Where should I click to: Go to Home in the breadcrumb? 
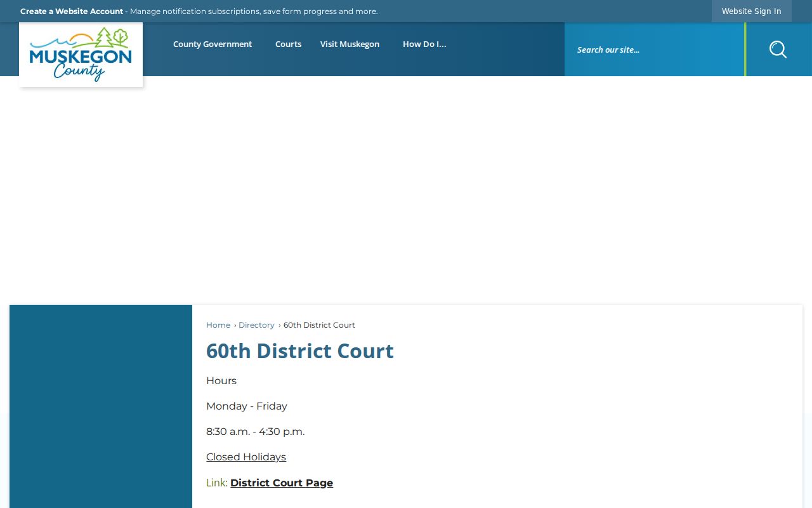[218, 325]
